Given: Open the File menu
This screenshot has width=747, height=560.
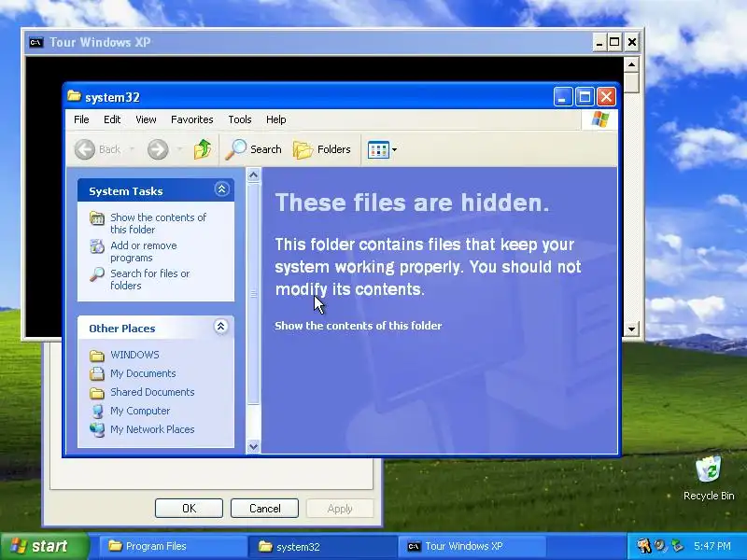Looking at the screenshot, I should click(81, 119).
